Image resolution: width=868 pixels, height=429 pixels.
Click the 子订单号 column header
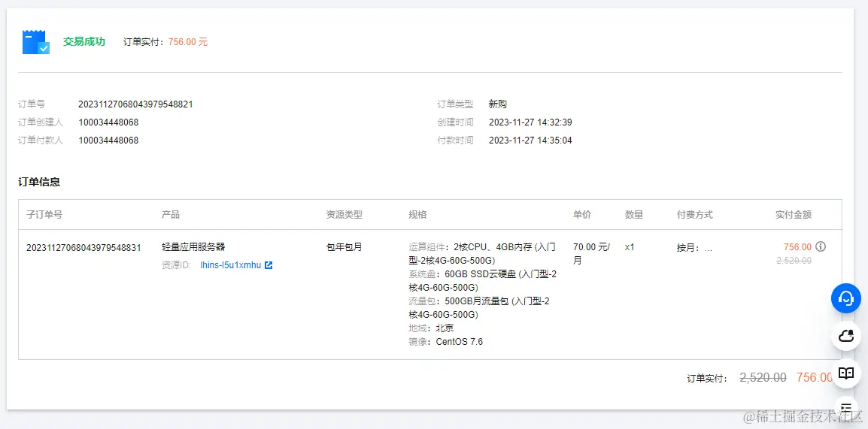[x=44, y=215]
